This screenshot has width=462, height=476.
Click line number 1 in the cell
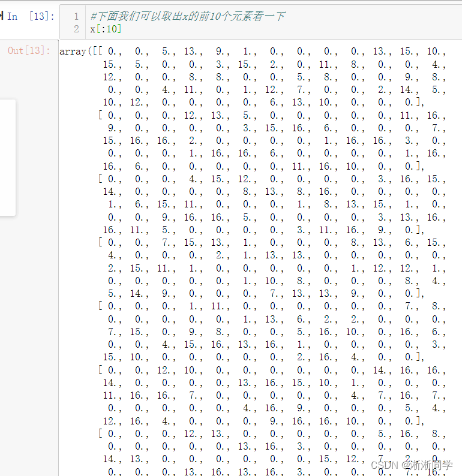[x=76, y=16]
